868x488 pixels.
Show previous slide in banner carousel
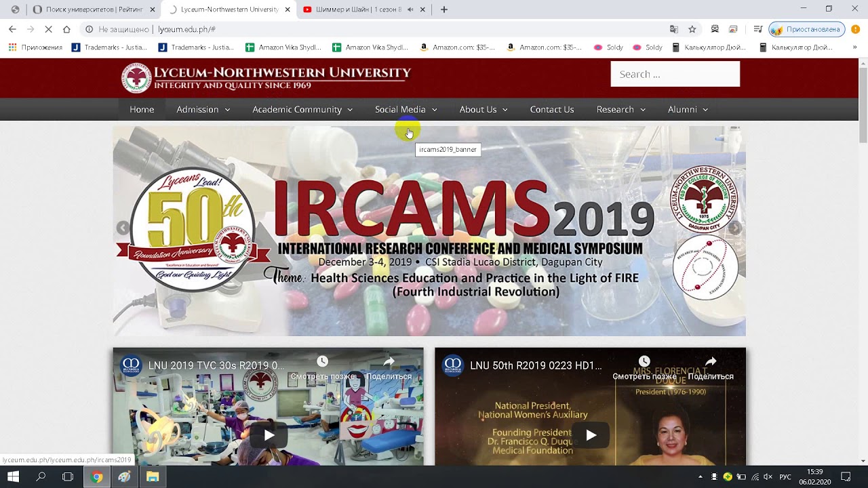(x=123, y=228)
